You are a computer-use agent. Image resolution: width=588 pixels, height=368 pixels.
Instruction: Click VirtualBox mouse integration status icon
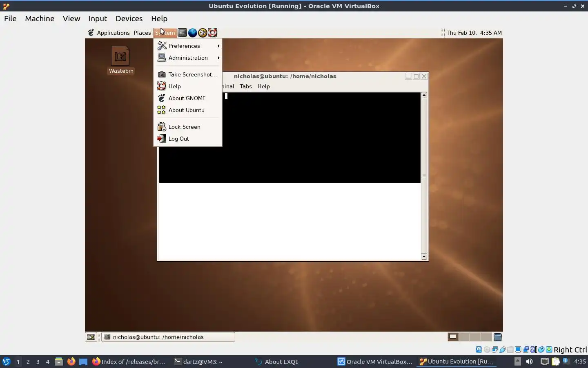[541, 350]
